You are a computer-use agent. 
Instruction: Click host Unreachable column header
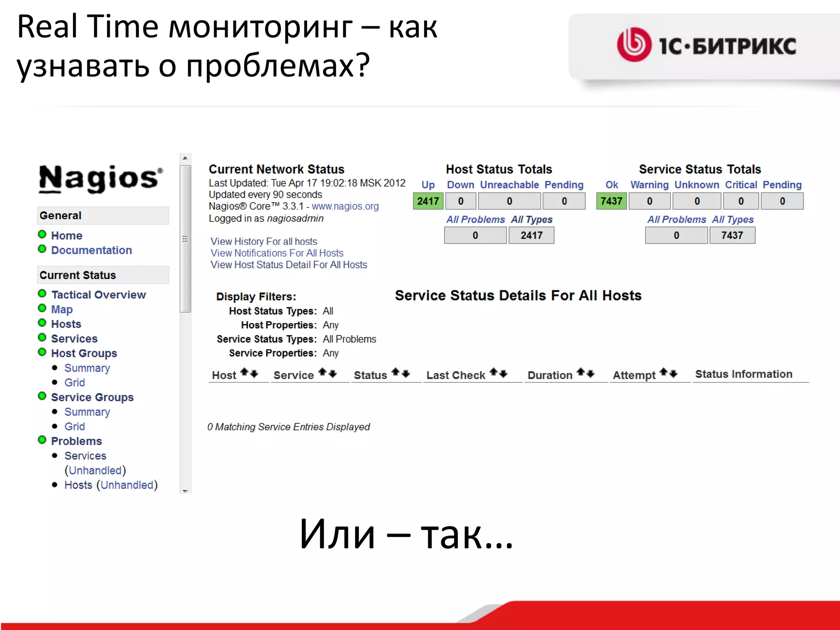pyautogui.click(x=509, y=185)
